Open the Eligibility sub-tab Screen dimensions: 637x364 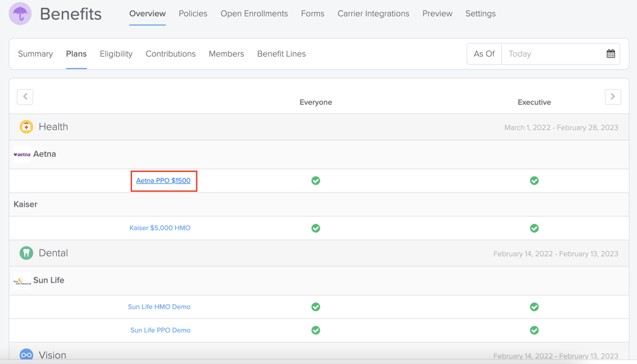point(116,54)
